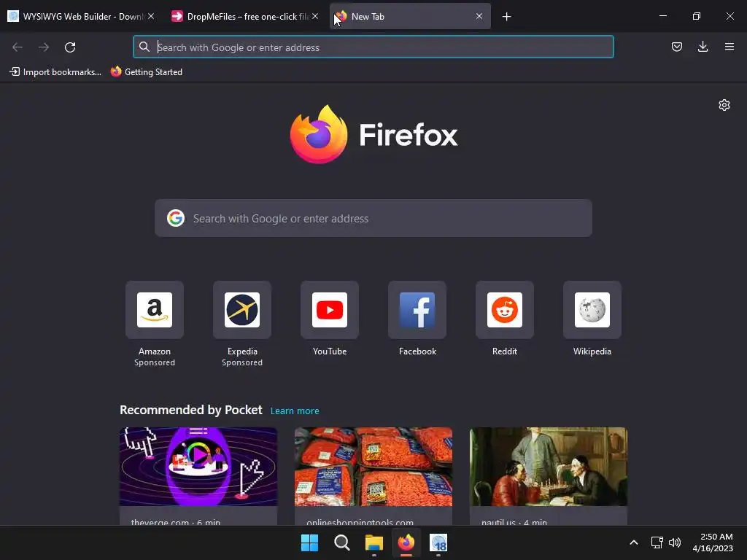Click Import bookmarks in bookmarks bar
Image resolution: width=747 pixels, height=560 pixels.
(x=55, y=72)
